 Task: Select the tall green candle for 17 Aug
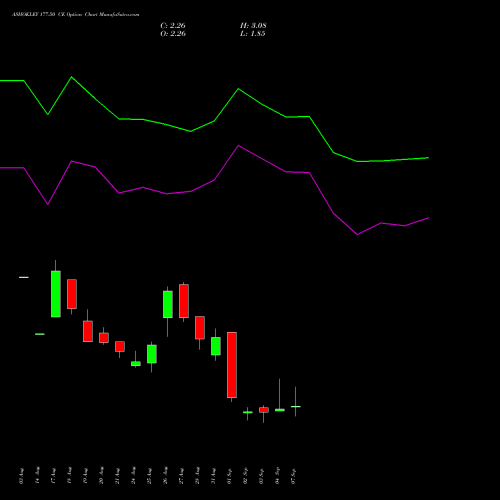tap(56, 294)
